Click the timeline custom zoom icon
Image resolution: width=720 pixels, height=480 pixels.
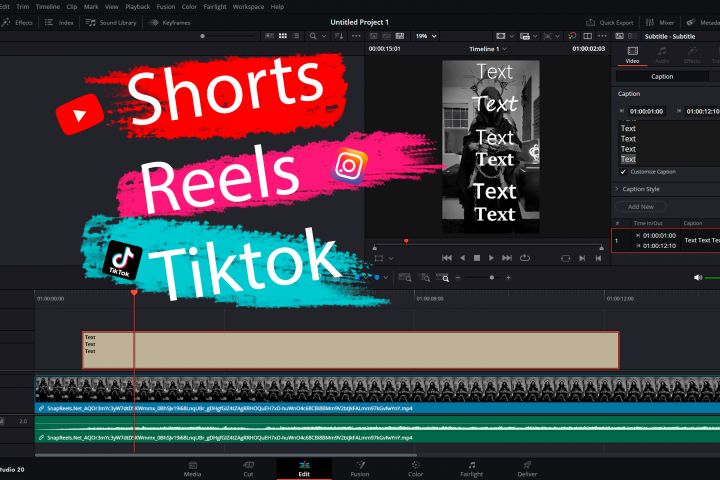(443, 277)
